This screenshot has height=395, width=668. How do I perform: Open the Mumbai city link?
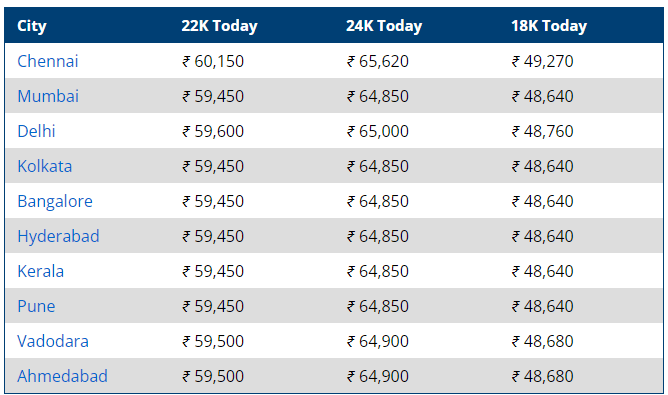pos(48,96)
